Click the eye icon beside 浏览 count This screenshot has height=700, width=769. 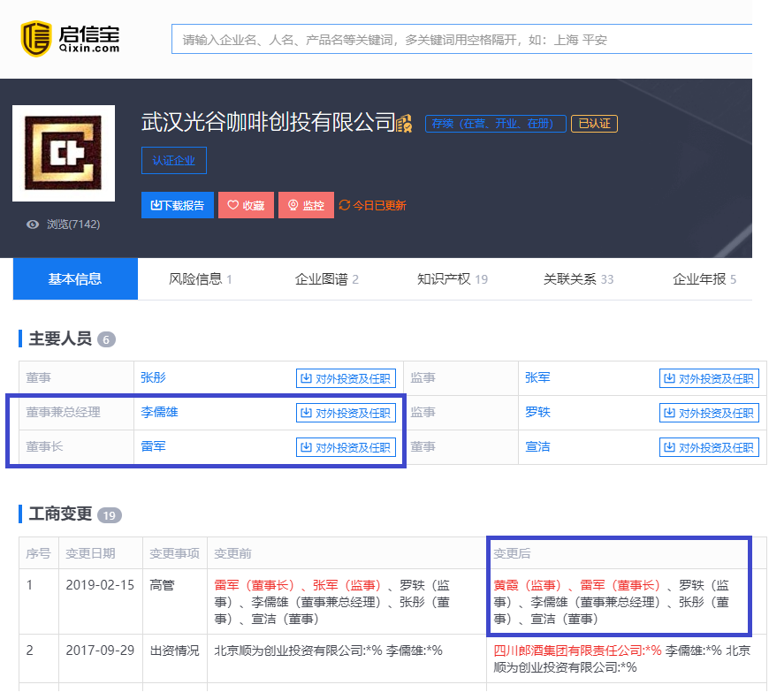click(33, 224)
